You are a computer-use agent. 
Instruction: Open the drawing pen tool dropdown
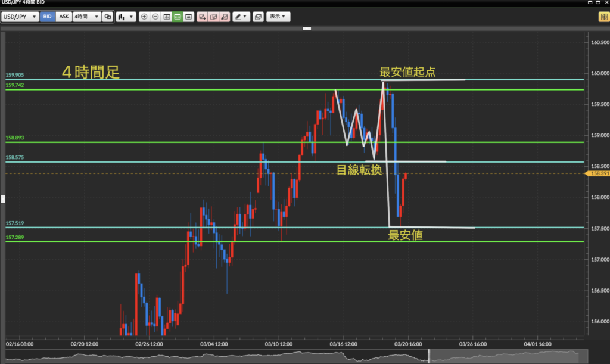click(x=241, y=17)
